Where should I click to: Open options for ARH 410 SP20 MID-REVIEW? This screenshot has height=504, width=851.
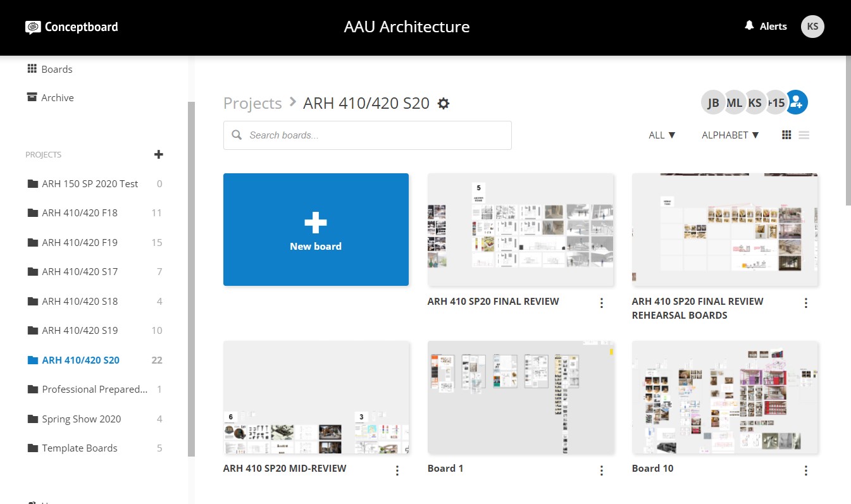397,470
